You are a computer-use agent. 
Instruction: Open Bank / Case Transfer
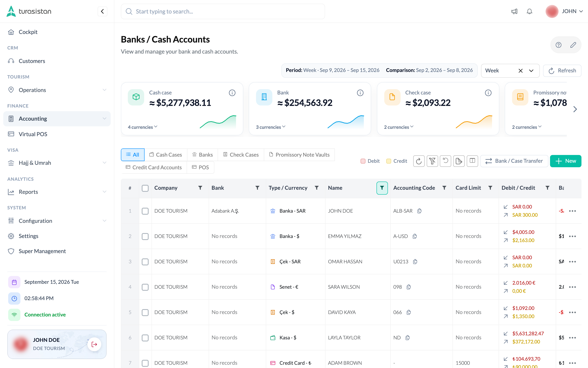coord(514,161)
